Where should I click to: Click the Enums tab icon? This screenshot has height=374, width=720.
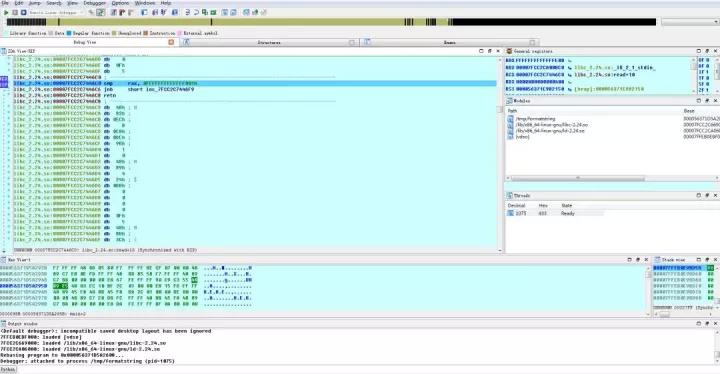367,42
